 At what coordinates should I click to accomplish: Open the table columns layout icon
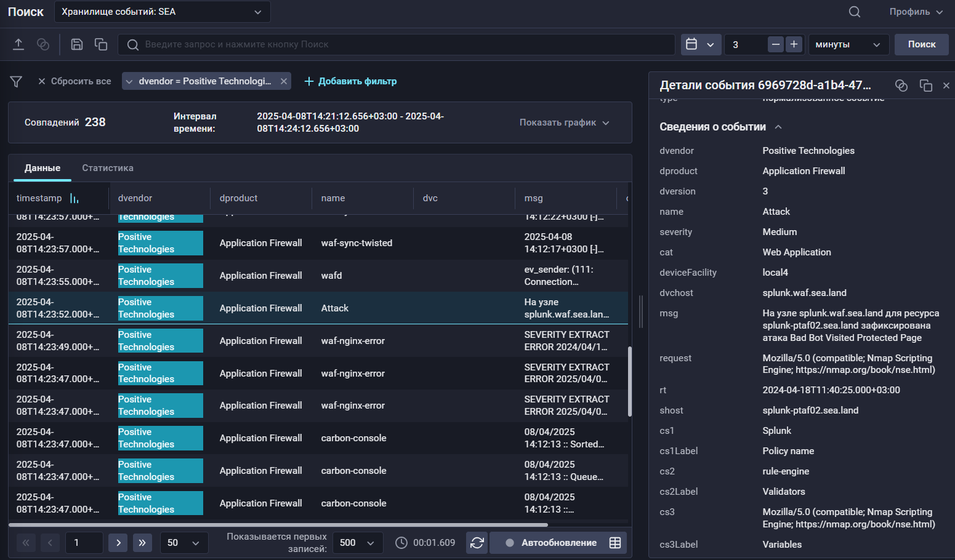615,543
